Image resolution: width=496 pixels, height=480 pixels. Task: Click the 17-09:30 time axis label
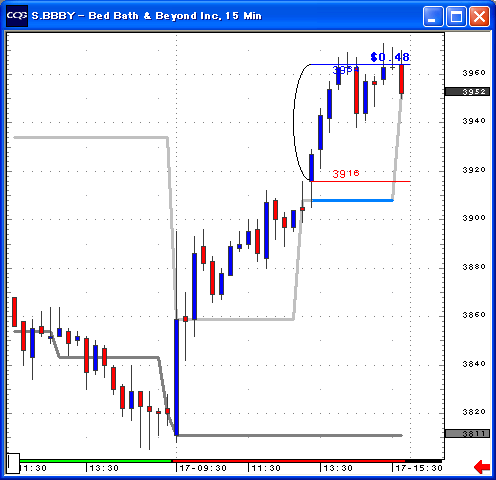[x=203, y=468]
